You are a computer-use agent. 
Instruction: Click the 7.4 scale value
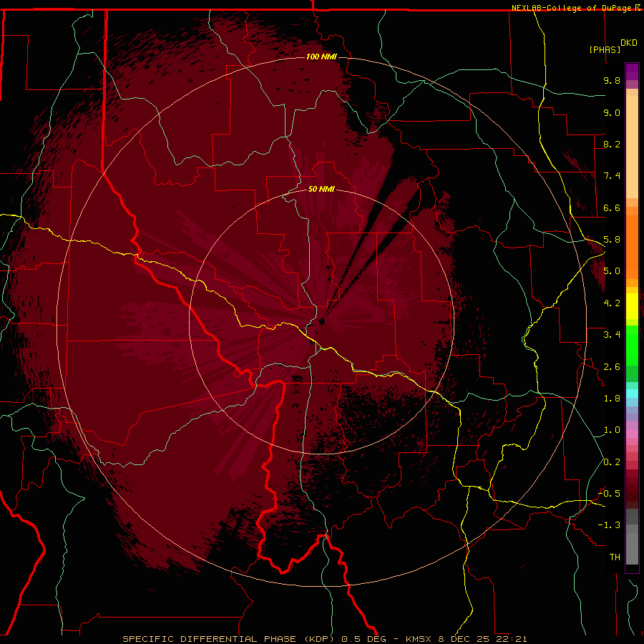pos(612,176)
